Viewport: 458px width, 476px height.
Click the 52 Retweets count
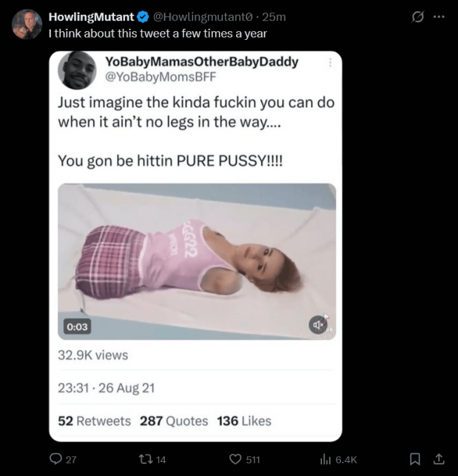coord(94,421)
